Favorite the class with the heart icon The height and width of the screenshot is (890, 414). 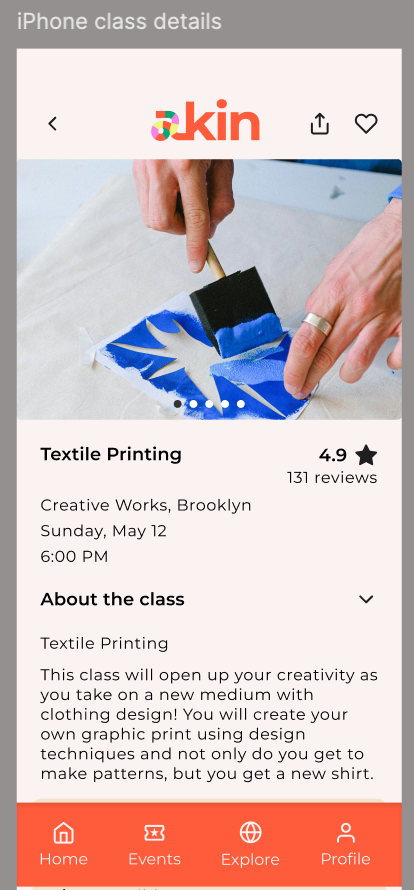tap(366, 124)
